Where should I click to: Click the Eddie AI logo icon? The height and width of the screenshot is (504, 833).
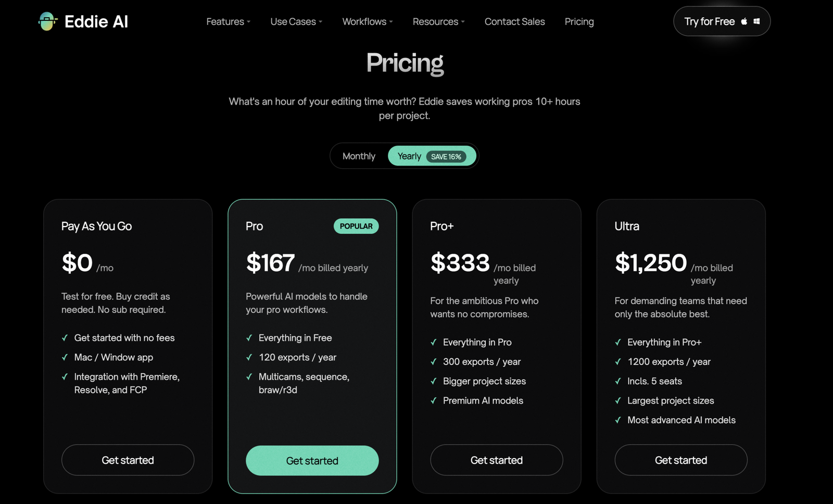[47, 21]
